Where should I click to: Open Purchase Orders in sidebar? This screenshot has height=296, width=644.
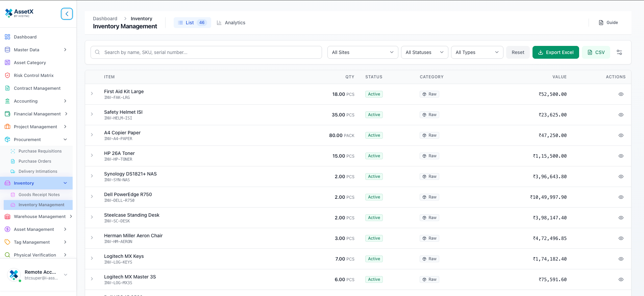pos(35,161)
